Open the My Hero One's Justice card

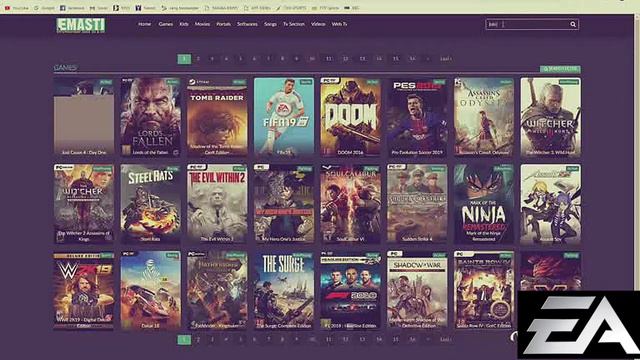click(x=284, y=204)
